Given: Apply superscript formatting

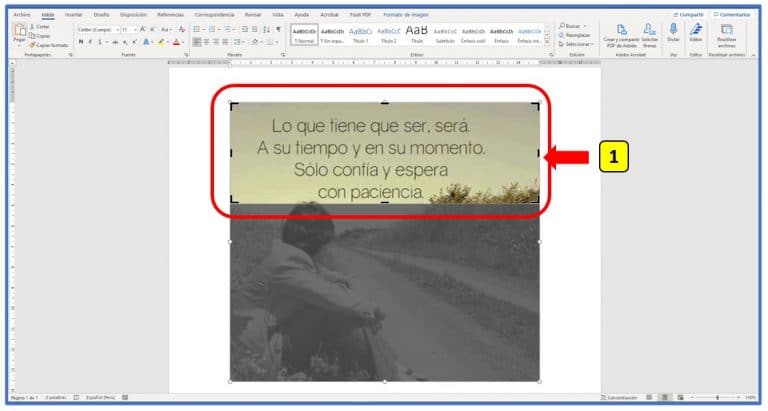Looking at the screenshot, I should click(135, 43).
